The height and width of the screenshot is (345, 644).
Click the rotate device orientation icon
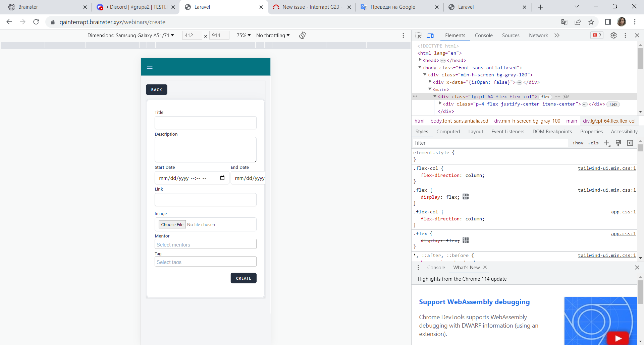[303, 36]
